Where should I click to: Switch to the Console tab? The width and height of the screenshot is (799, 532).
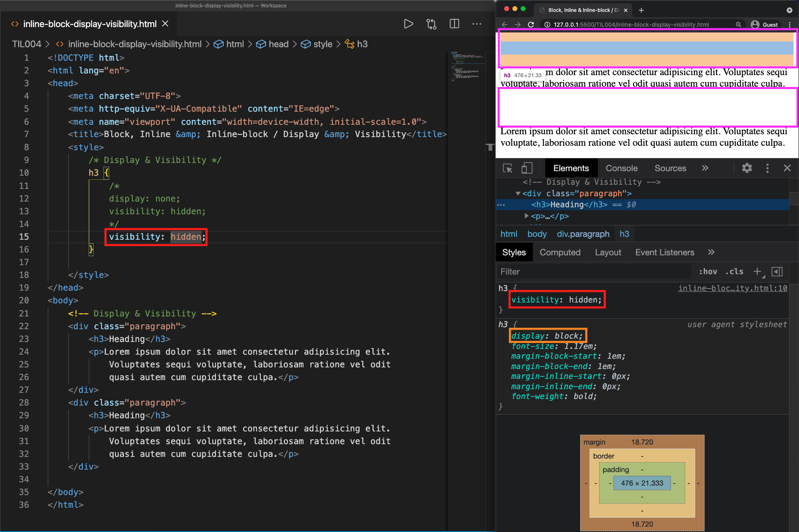(622, 168)
